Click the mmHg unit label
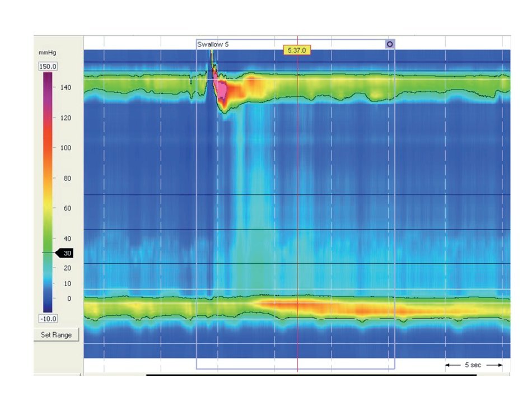 (x=46, y=53)
